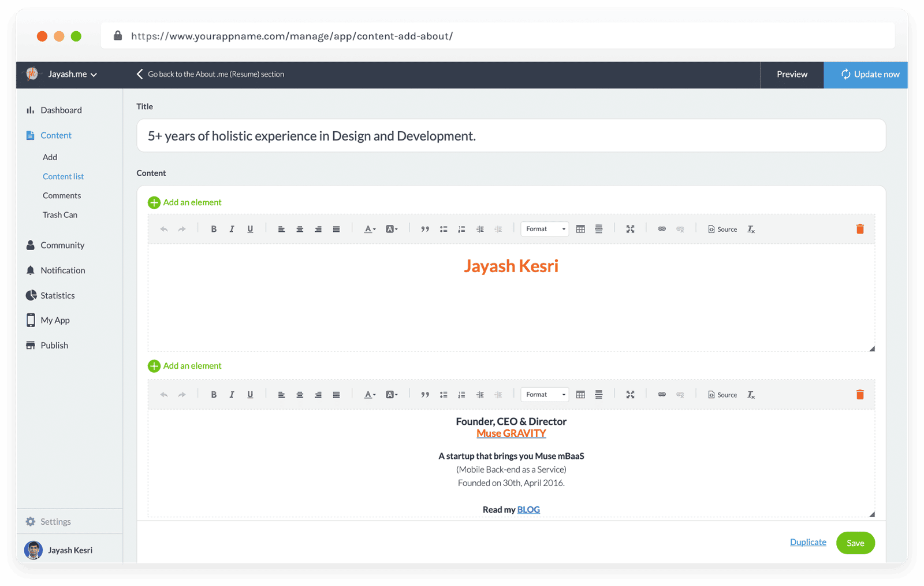This screenshot has width=924, height=586.
Task: Click the remove format icon in the first editor
Action: click(x=751, y=229)
